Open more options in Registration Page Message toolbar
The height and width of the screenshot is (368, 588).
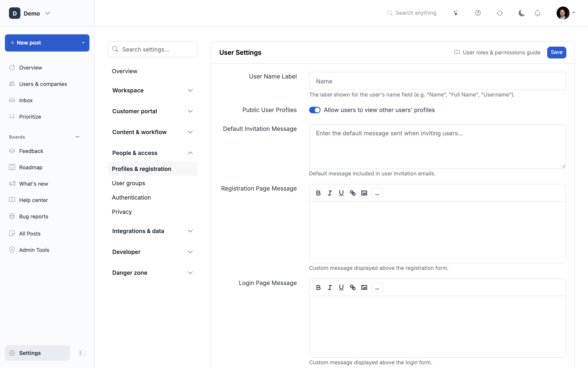click(x=377, y=193)
